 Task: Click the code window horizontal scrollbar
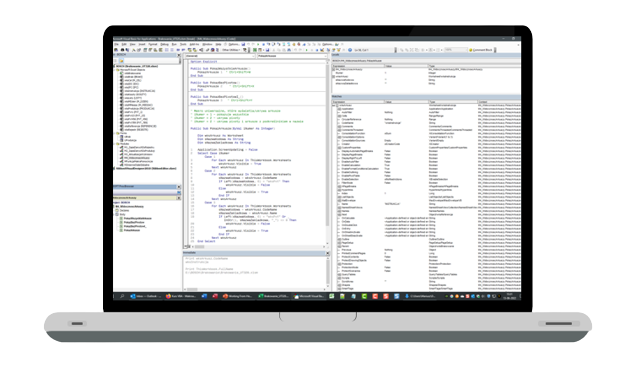tap(259, 247)
